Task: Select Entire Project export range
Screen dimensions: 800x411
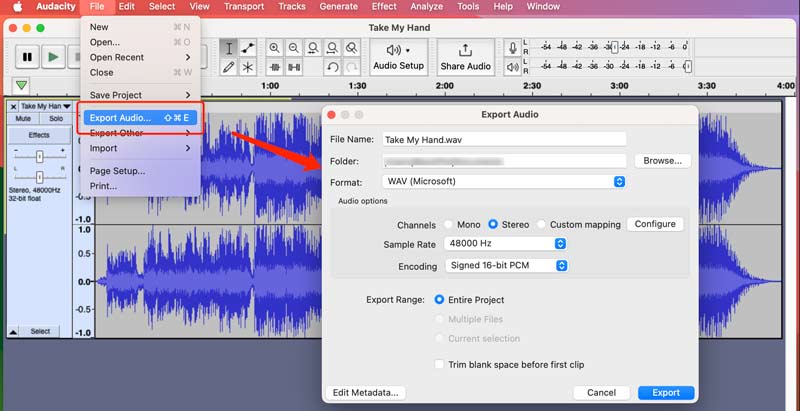Action: point(439,300)
